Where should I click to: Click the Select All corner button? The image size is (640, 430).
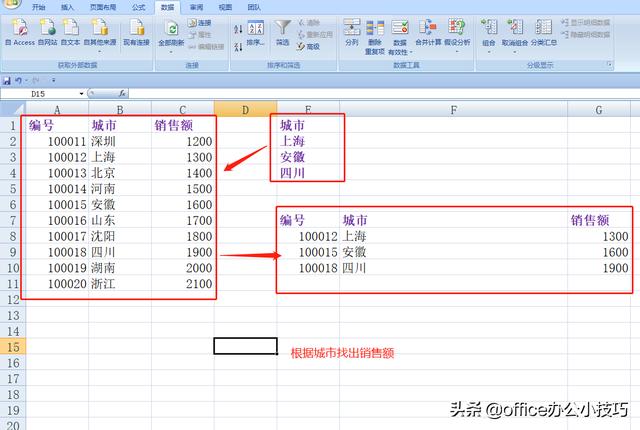coord(13,109)
